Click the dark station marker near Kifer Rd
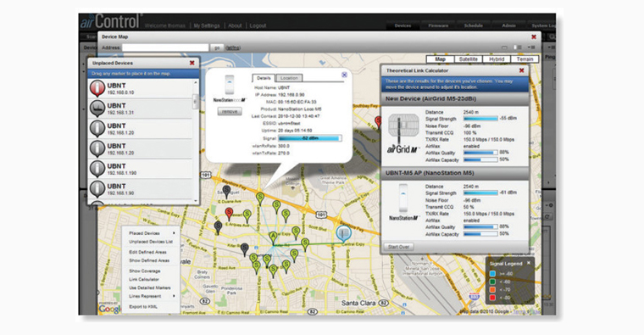Viewport: 644px width, 335px height. click(x=244, y=249)
